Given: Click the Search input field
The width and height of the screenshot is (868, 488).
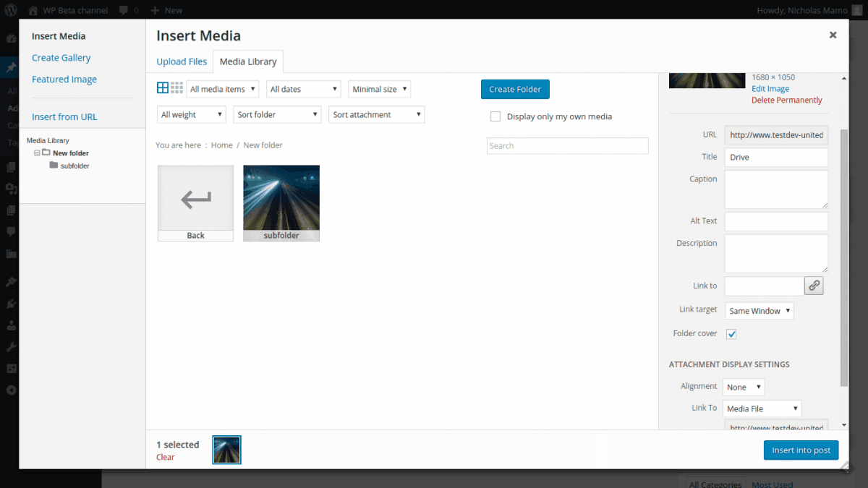Looking at the screenshot, I should coord(567,146).
